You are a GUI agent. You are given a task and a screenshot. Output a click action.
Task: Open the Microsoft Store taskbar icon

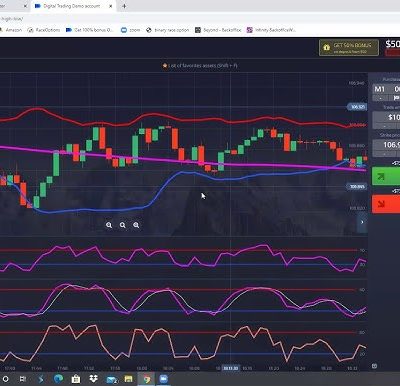pos(76,379)
